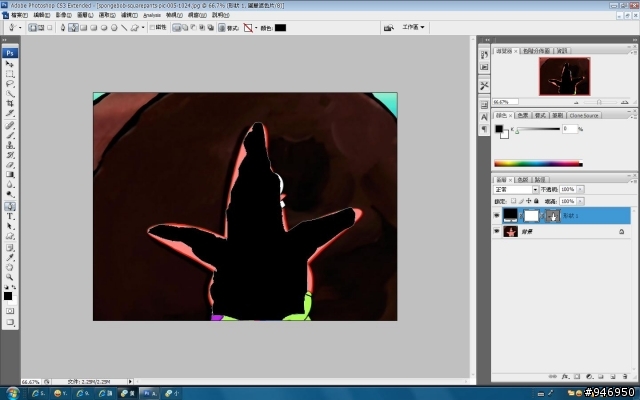Click the Windows Start button
Screen dimensions: 640x400
tap(12, 393)
